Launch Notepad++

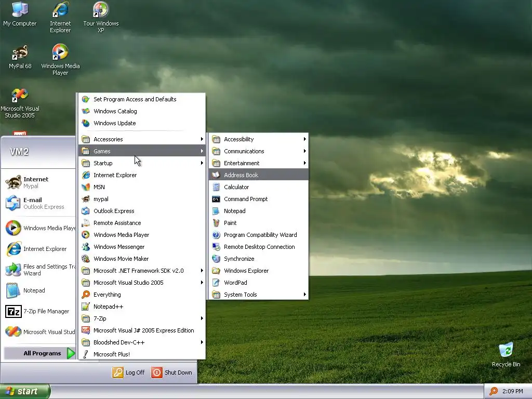click(142, 307)
